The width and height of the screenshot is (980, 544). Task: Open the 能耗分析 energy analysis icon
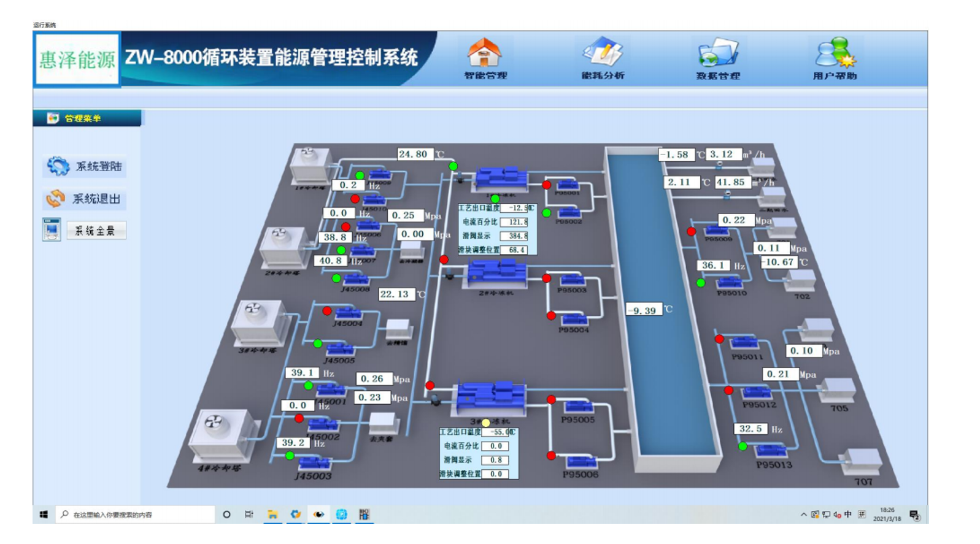coord(602,53)
